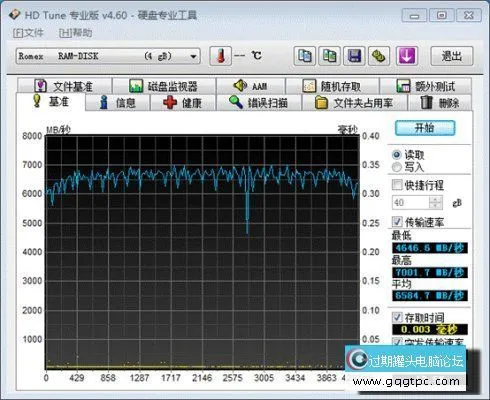The width and height of the screenshot is (490, 400).
Task: Click the maximum speed value 7001.7 MB/秒
Action: [x=430, y=272]
